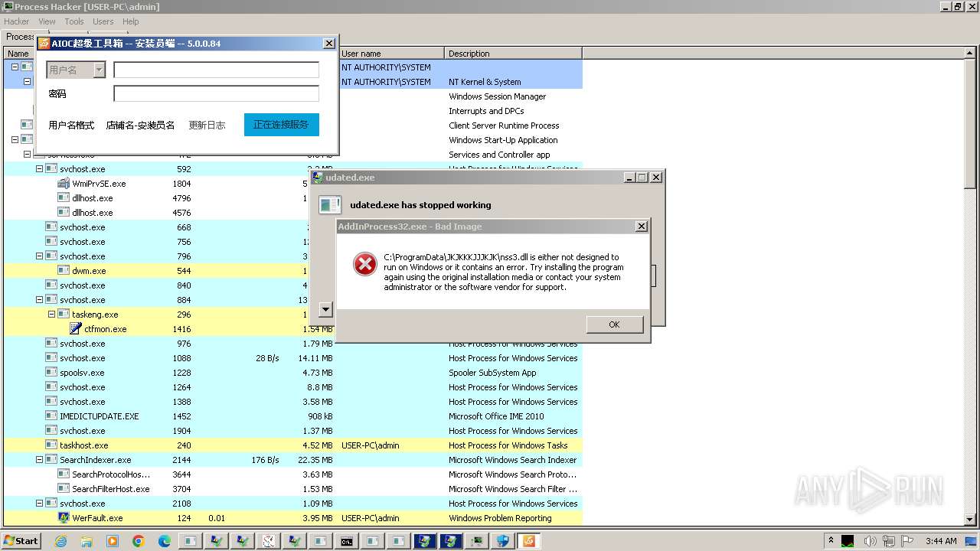980x551 pixels.
Task: Open the Users menu
Action: [x=103, y=21]
